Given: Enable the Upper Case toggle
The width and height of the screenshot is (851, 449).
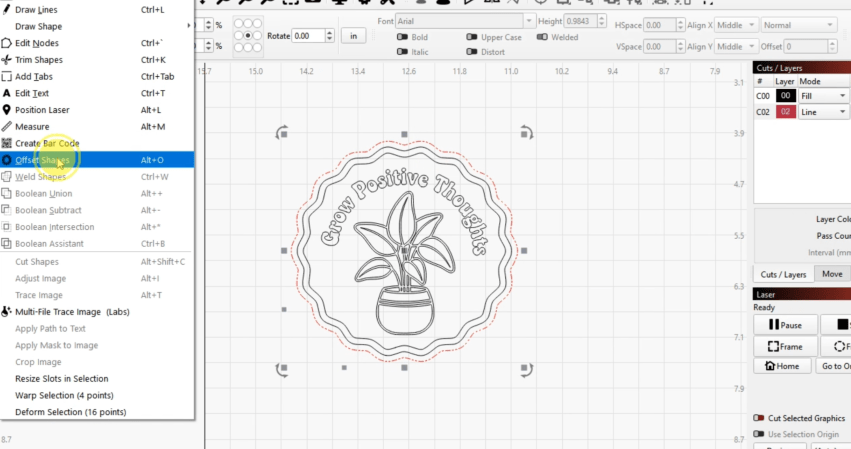Looking at the screenshot, I should (471, 37).
